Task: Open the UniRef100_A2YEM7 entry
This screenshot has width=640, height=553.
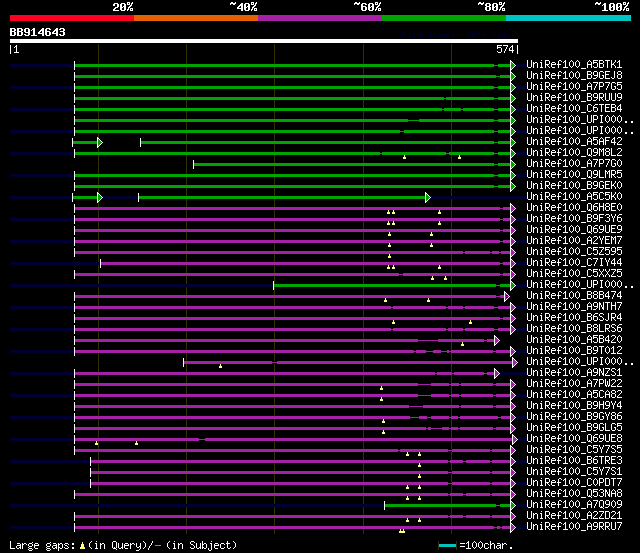Action: [x=574, y=241]
